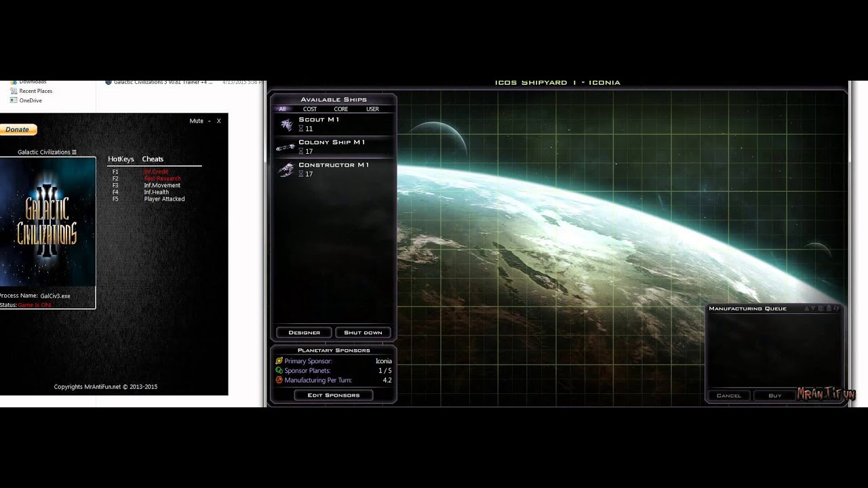The width and height of the screenshot is (868, 488).
Task: Click the Manufacturing Queue trash icon
Action: pyautogui.click(x=829, y=308)
